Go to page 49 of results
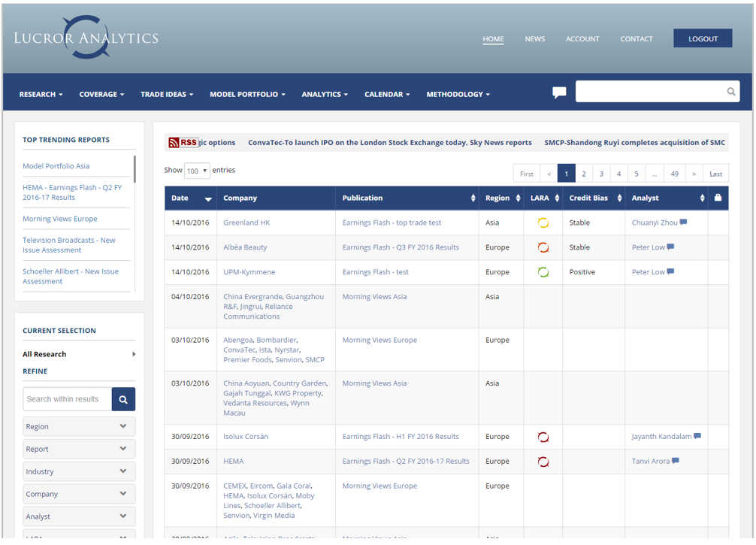Screen dimensions: 756x545 click(675, 174)
